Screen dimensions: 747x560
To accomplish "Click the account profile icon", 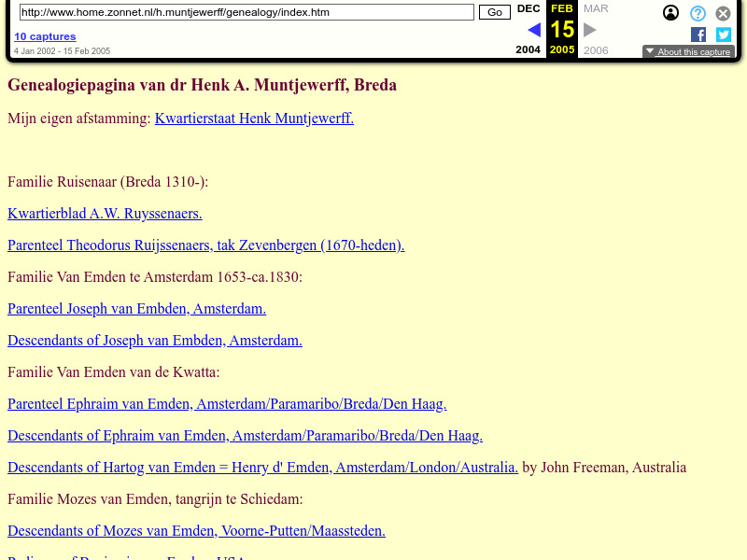I will (x=670, y=13).
